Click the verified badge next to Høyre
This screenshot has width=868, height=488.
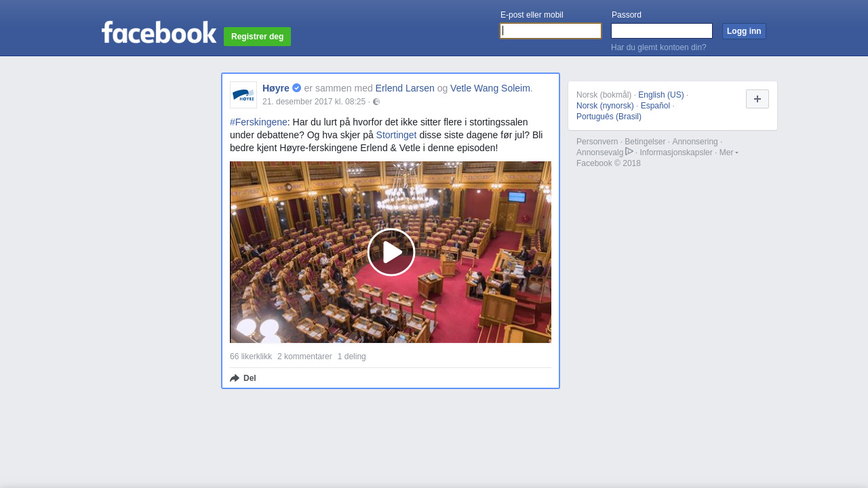tap(297, 88)
